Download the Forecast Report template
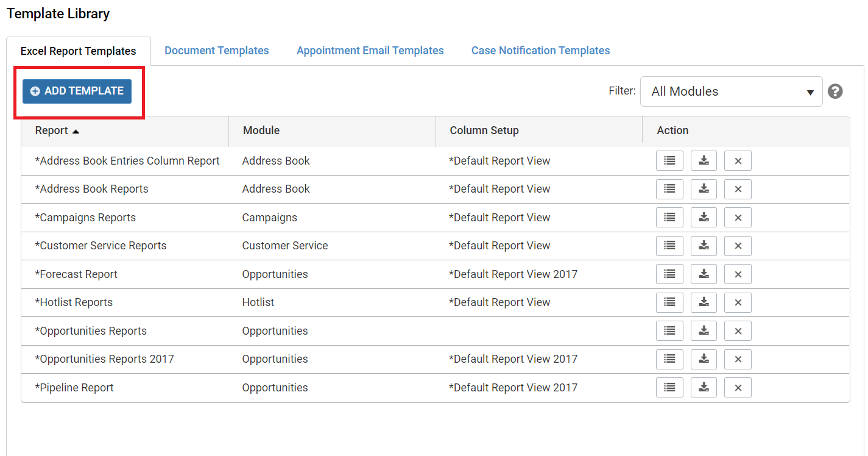 click(x=704, y=274)
